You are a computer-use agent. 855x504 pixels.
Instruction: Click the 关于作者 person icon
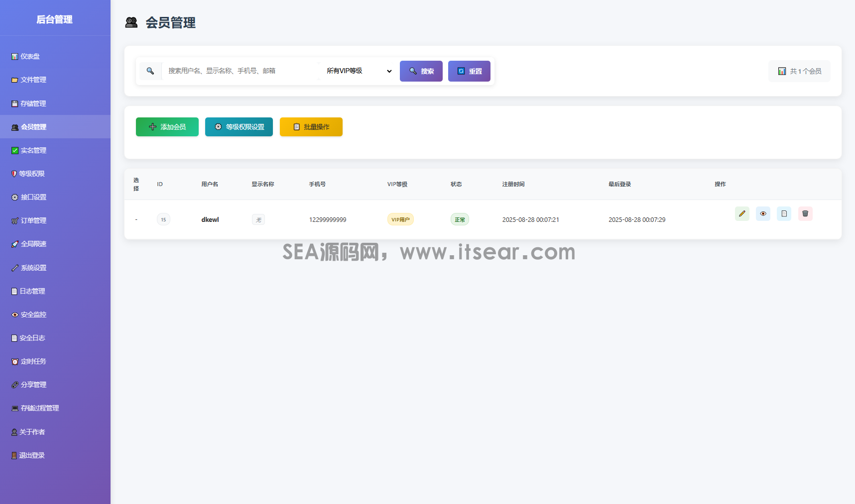click(x=14, y=432)
